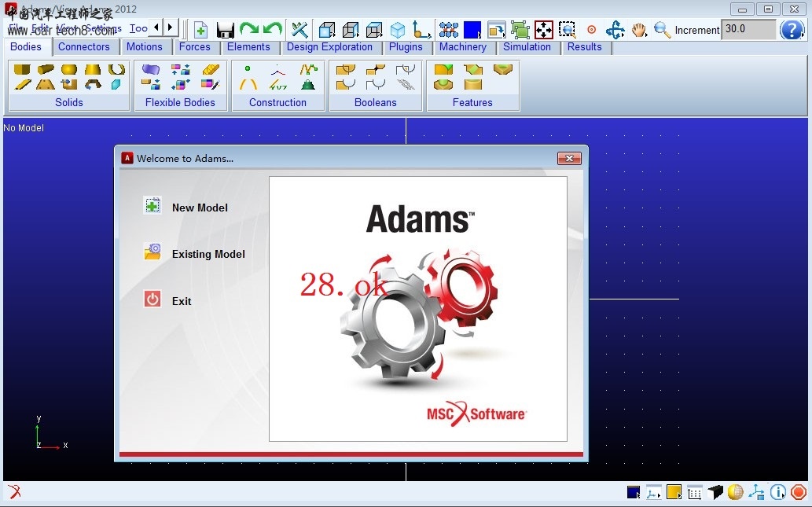This screenshot has height=507, width=812.
Task: Open the Adams command icon in status bar
Action: [x=14, y=491]
